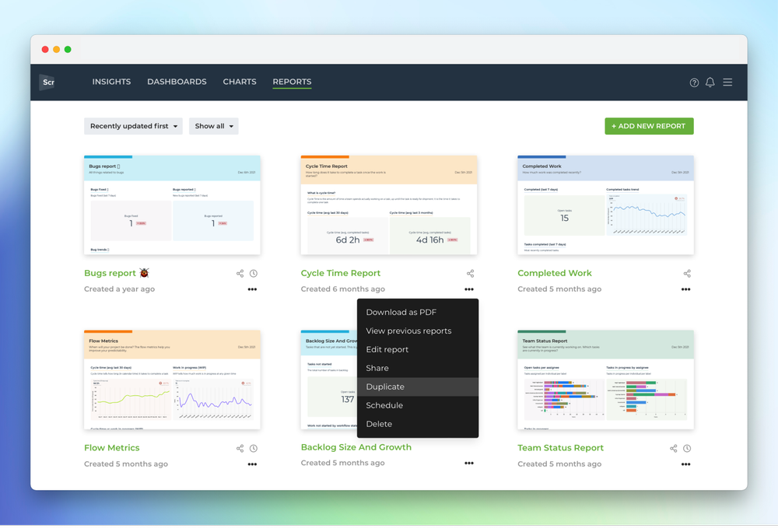Open Backlog Size And Growth title link
778x532 pixels.
tap(356, 447)
